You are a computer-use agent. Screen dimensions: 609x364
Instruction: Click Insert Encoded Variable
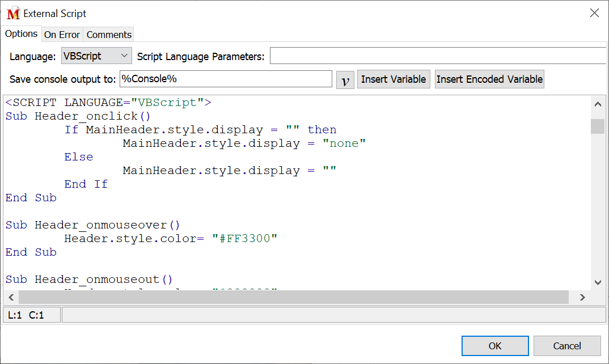(x=489, y=79)
